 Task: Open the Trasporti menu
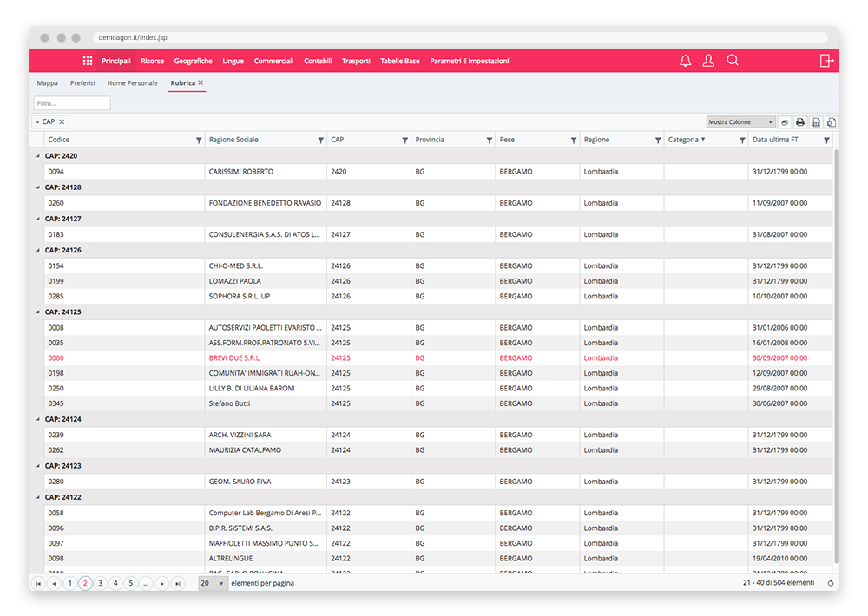click(356, 61)
